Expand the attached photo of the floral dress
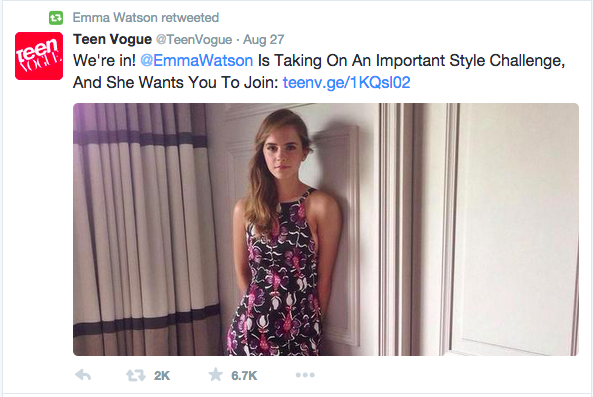The width and height of the screenshot is (593, 397). coord(326,229)
